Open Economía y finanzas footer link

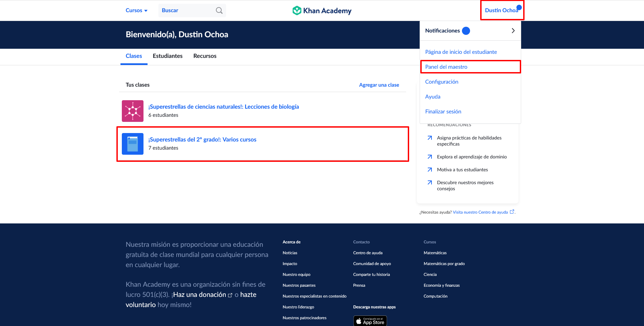coord(442,285)
